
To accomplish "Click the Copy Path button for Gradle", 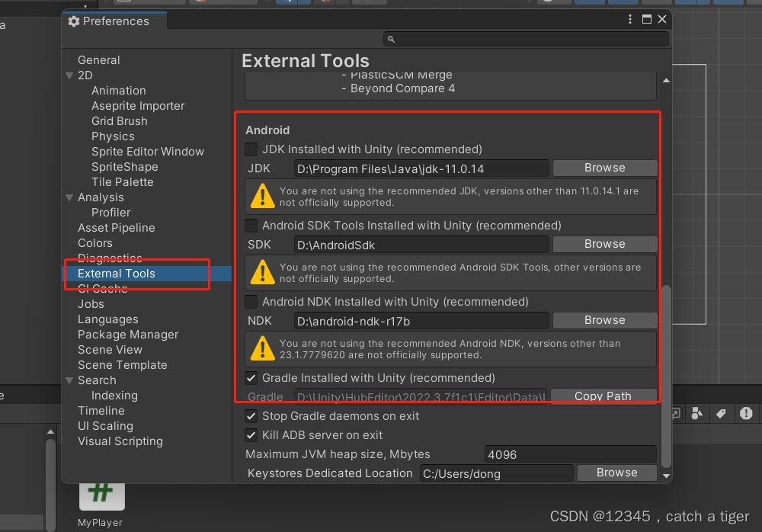I will pos(603,396).
